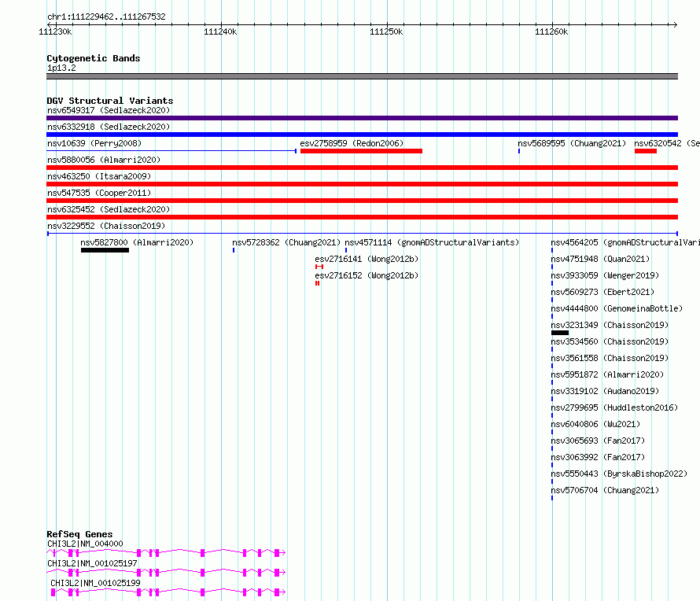Click the nsv6549317 (Sedlazeck2020) label

tap(109, 110)
